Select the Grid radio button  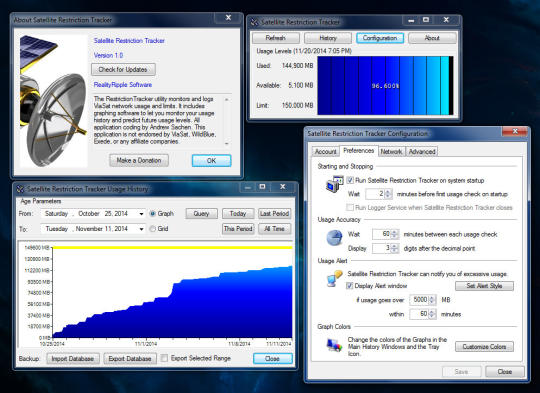tap(153, 229)
